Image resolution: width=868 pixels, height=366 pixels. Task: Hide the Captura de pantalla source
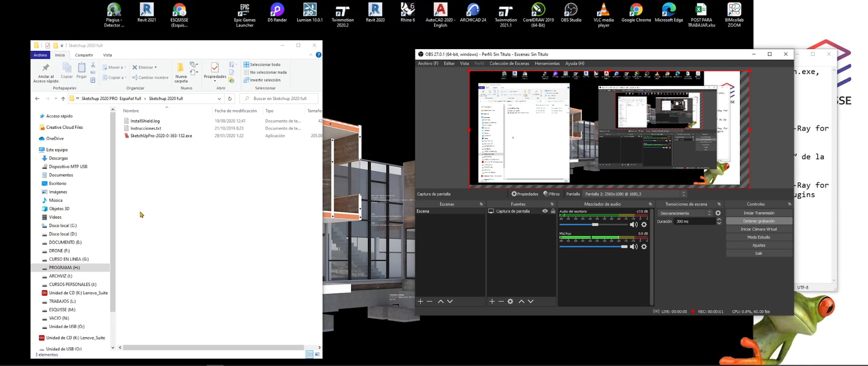(545, 211)
